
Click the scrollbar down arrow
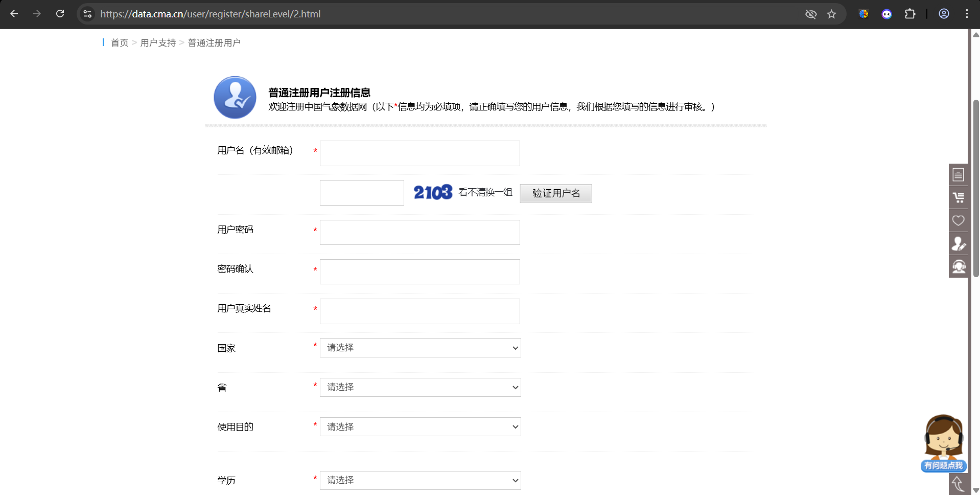(975, 490)
